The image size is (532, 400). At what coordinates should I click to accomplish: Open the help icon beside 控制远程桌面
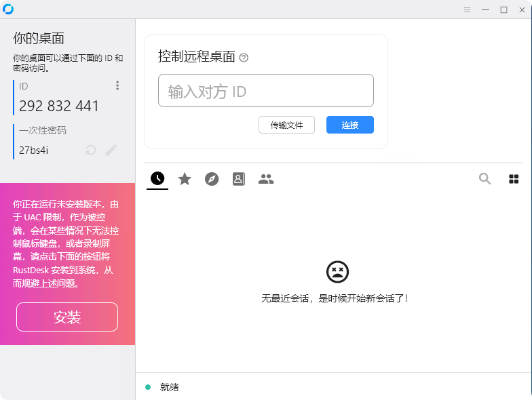pos(244,58)
